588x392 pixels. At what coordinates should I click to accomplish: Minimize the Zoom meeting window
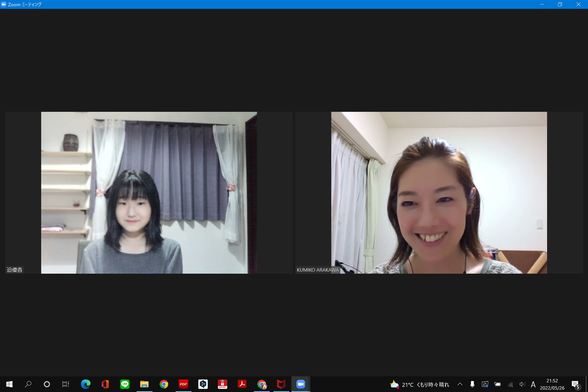click(542, 4)
